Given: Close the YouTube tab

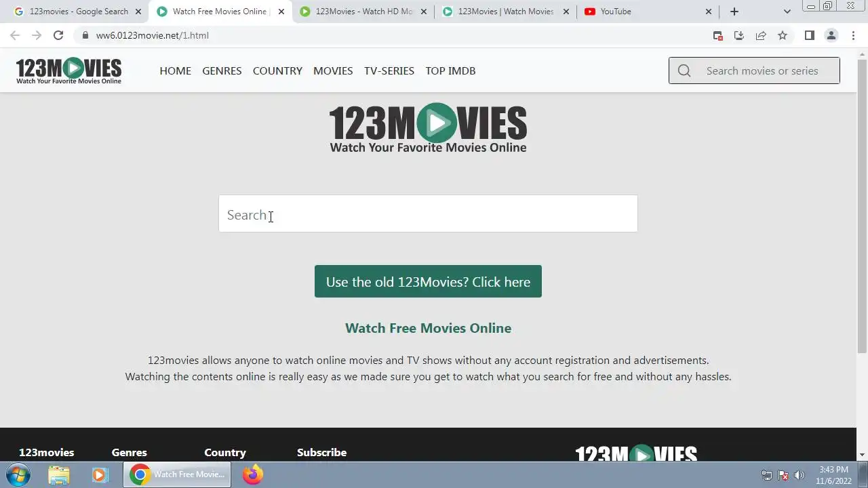Looking at the screenshot, I should [x=709, y=12].
